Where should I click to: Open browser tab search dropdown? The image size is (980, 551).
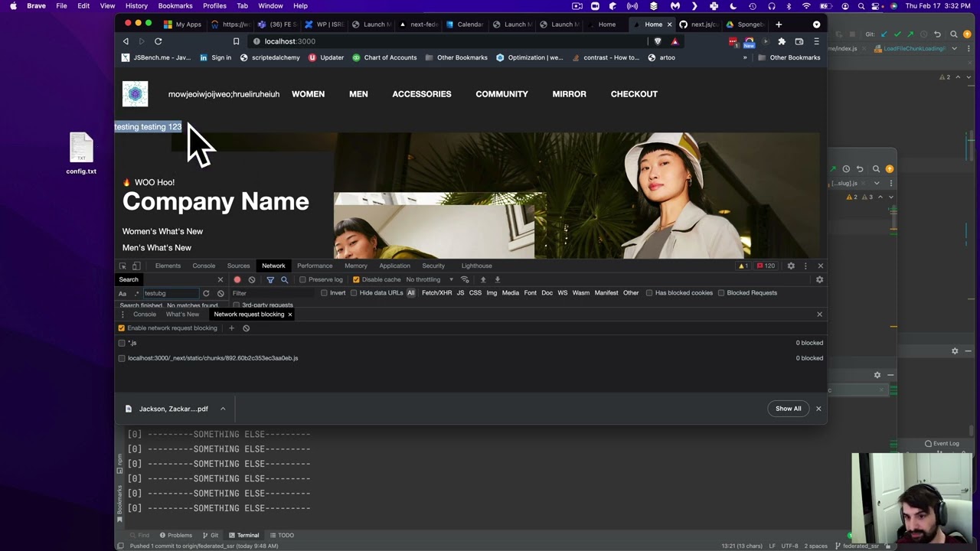[x=816, y=24]
